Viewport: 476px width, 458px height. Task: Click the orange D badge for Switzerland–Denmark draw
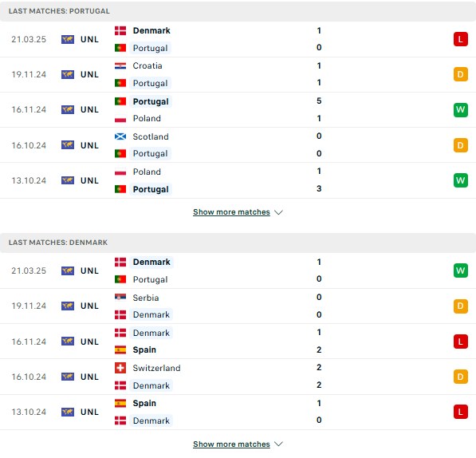[x=461, y=377]
